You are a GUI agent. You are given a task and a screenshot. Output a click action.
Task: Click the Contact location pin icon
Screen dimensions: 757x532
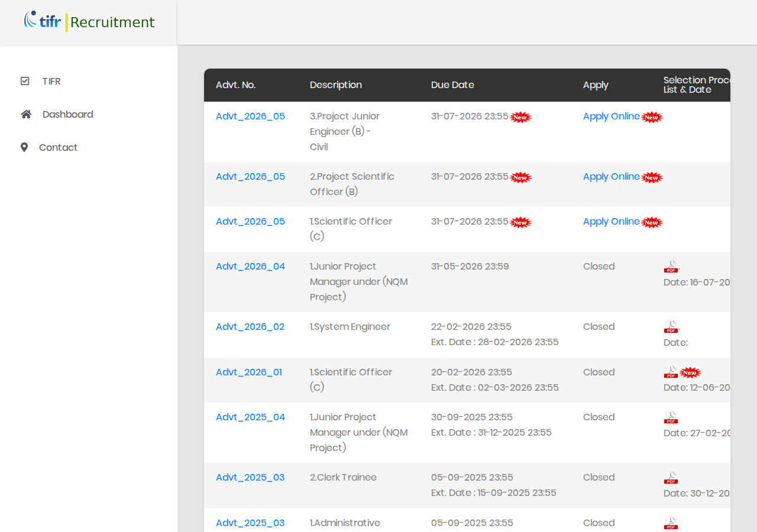(x=24, y=147)
